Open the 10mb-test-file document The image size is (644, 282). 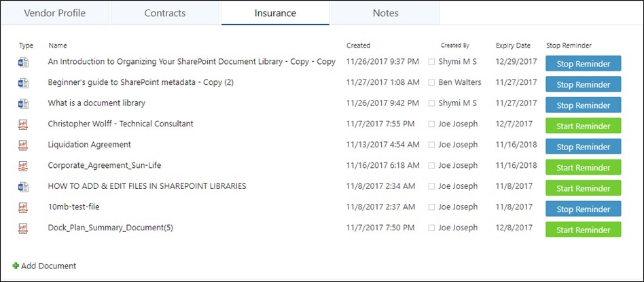(x=73, y=207)
